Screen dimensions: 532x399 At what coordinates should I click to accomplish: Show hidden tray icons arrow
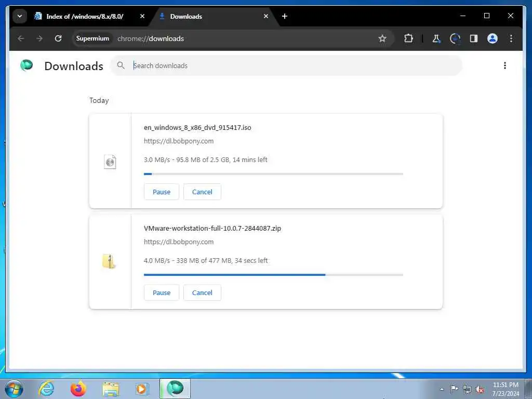[442, 389]
